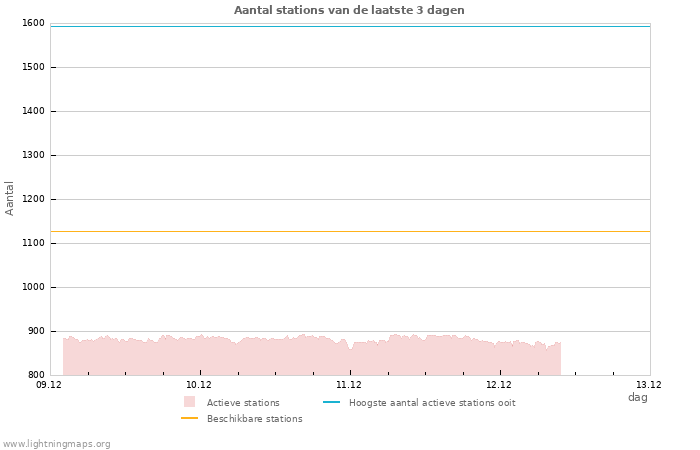This screenshot has height=450, width=700.
Task: Click the cyan Hoogste aantal legend line
Action: (x=332, y=402)
